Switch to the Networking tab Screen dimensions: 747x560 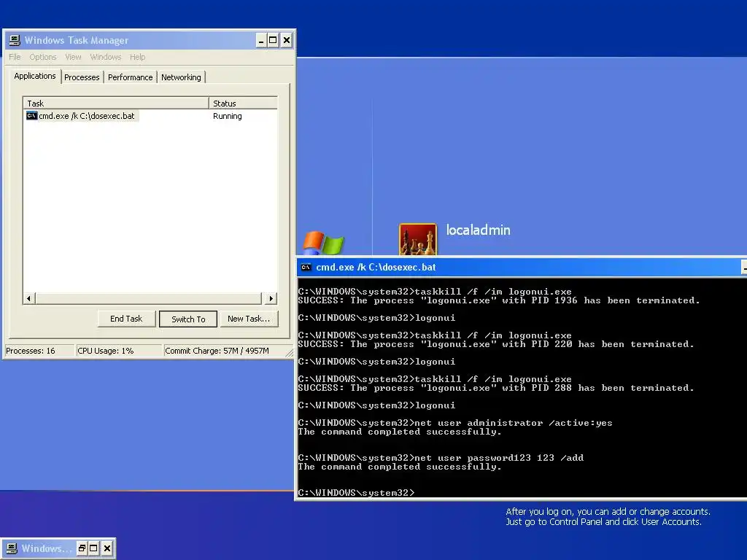tap(181, 77)
